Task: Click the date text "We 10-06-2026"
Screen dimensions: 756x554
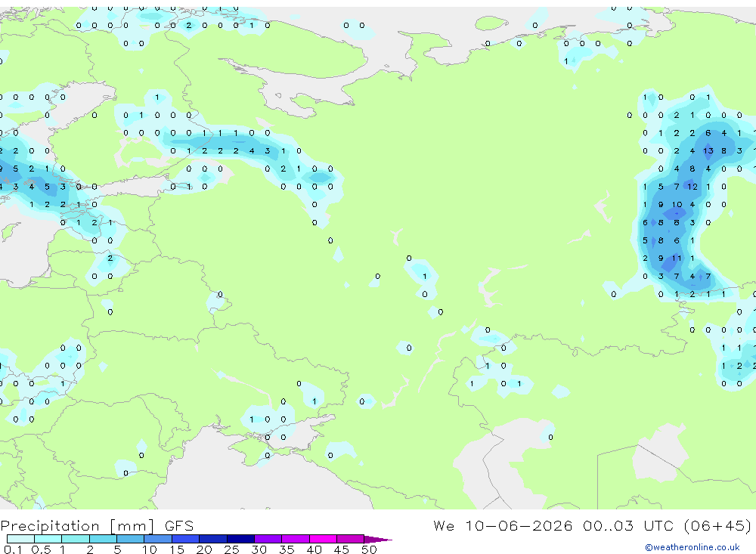Action: 503,525
